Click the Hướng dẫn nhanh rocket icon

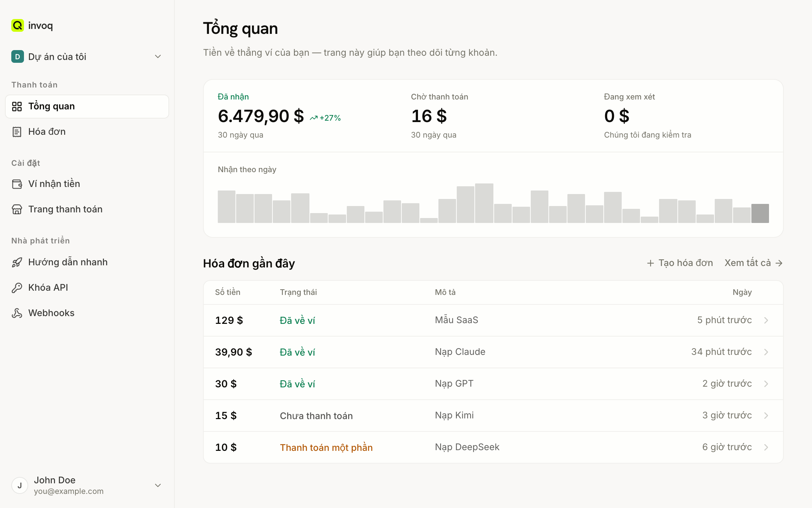coord(17,262)
